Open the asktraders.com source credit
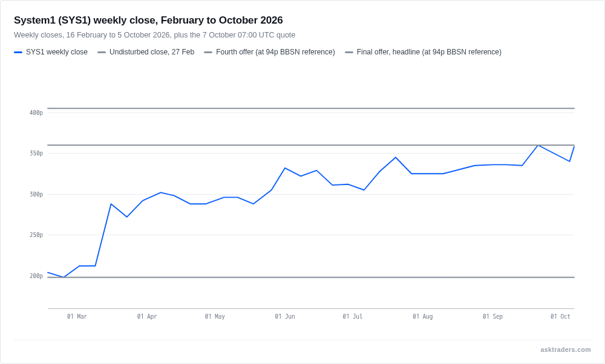605x364 pixels. coord(565,349)
